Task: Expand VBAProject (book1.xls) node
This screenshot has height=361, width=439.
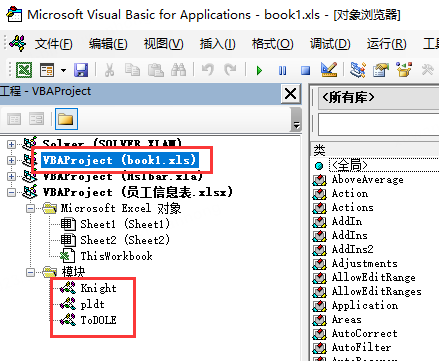Action: point(11,160)
